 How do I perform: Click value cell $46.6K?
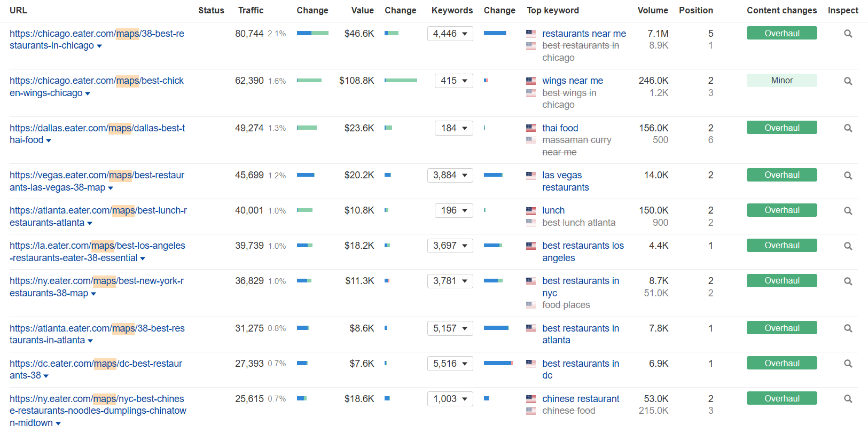point(359,34)
